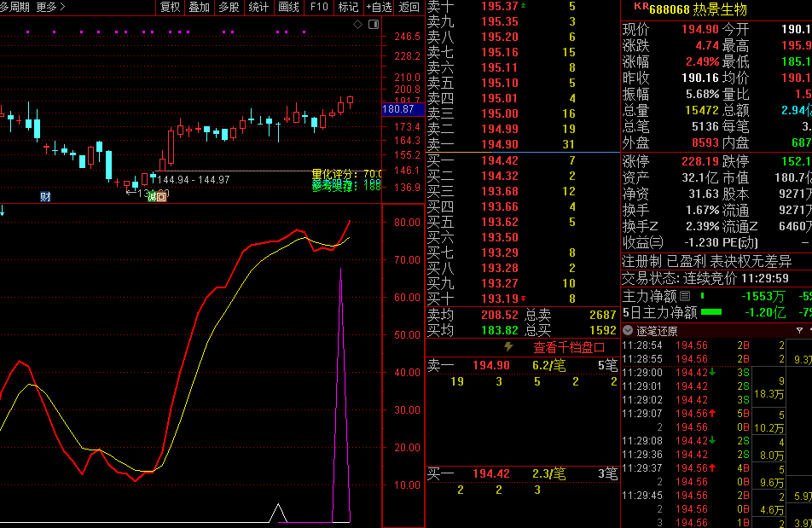Open the 复权 adjustment menu
Screen dimensions: 812x528
coord(170,7)
